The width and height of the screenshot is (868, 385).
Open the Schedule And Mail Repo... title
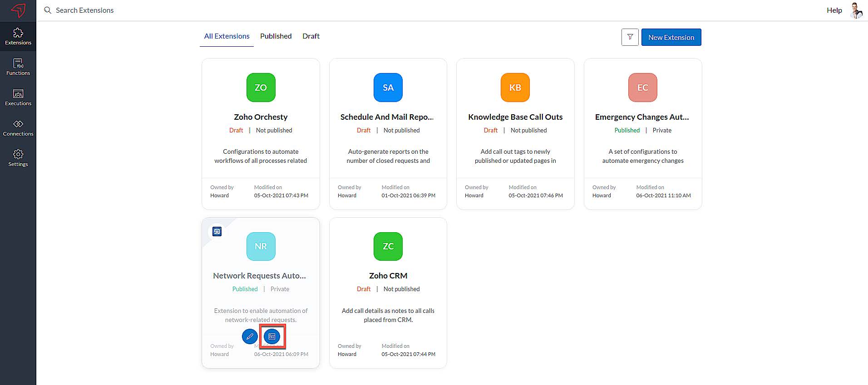(387, 117)
